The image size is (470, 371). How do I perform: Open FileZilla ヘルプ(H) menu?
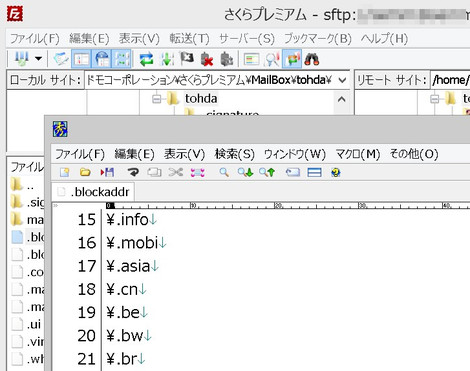[384, 39]
